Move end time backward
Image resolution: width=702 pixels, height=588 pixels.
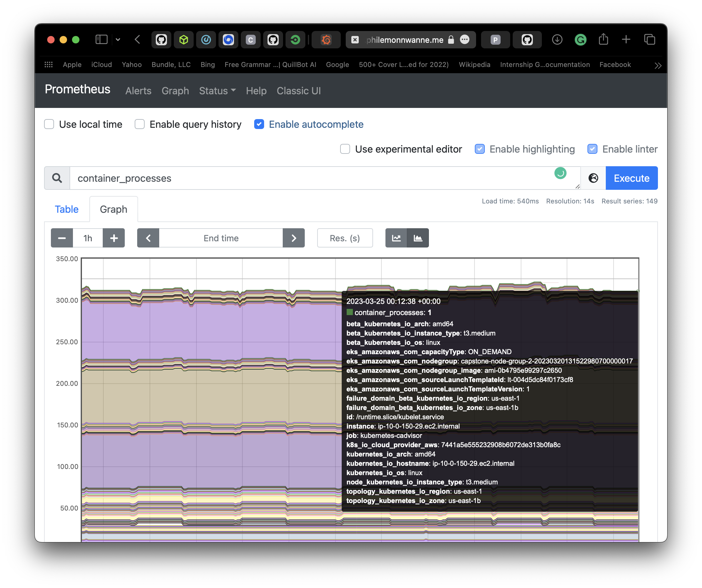(148, 238)
